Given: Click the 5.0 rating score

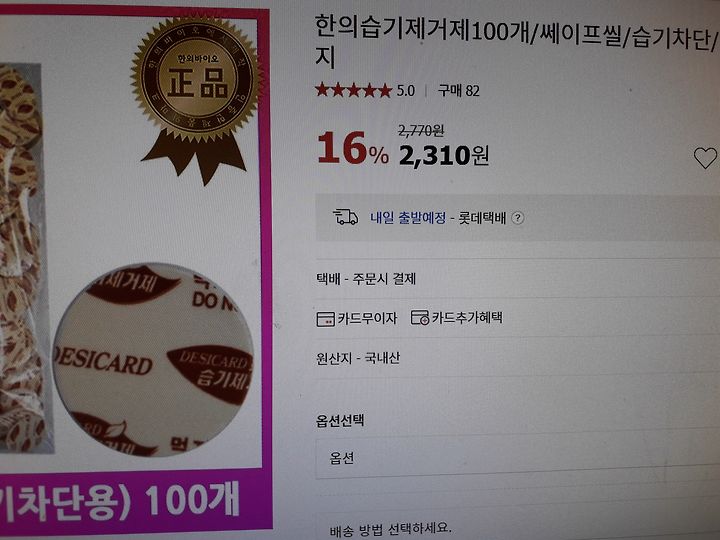Looking at the screenshot, I should point(405,91).
